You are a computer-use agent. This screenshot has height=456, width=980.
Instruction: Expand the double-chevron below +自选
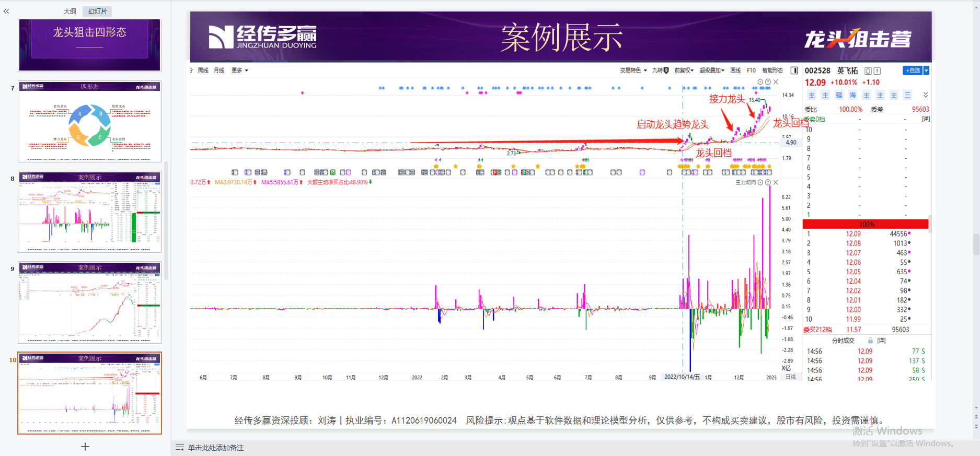coord(925,95)
